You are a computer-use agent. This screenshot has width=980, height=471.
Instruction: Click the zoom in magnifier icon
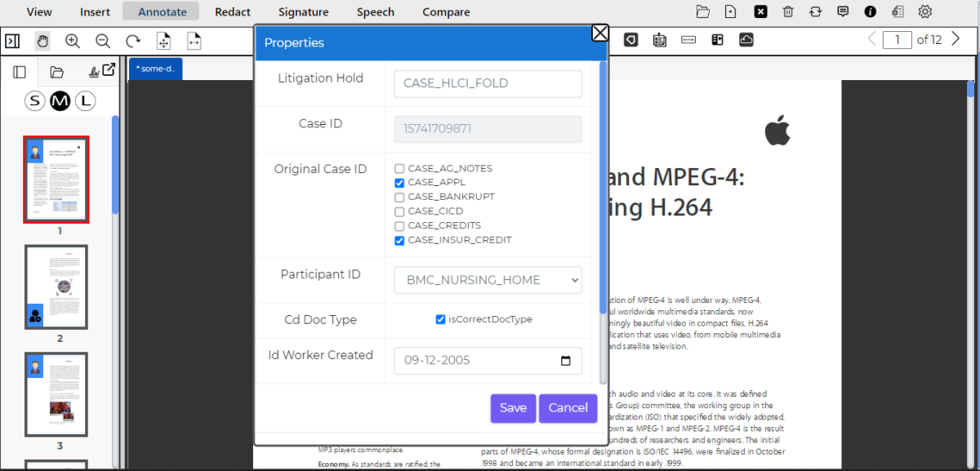click(73, 41)
